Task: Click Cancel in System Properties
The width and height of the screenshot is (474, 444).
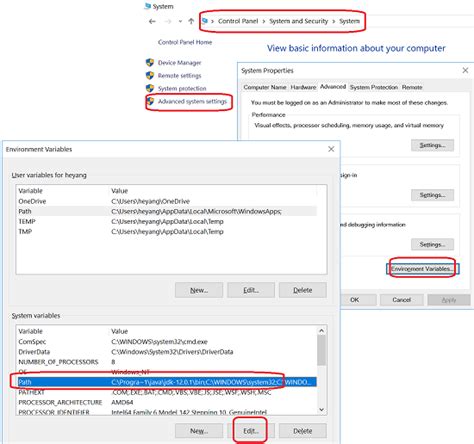Action: coord(402,300)
